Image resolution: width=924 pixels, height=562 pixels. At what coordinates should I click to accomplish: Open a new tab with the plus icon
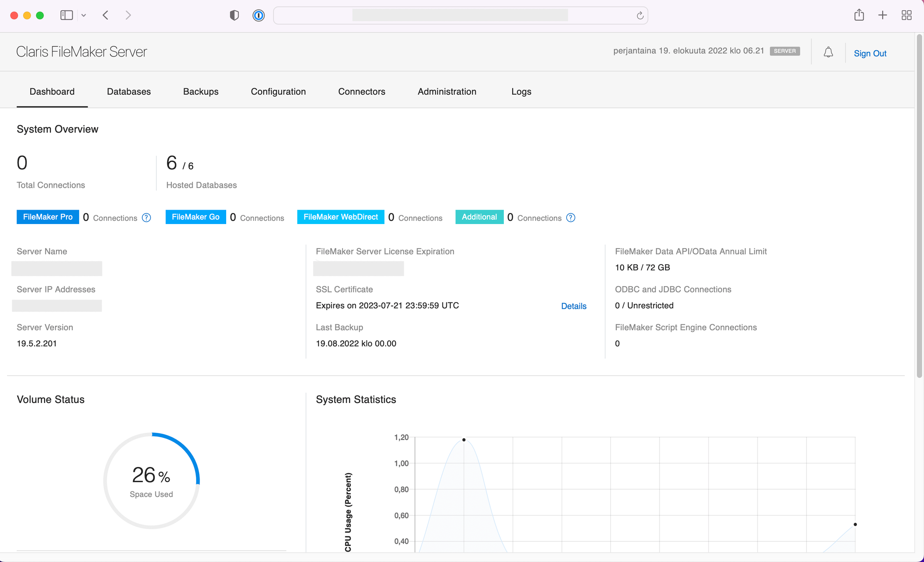(882, 16)
